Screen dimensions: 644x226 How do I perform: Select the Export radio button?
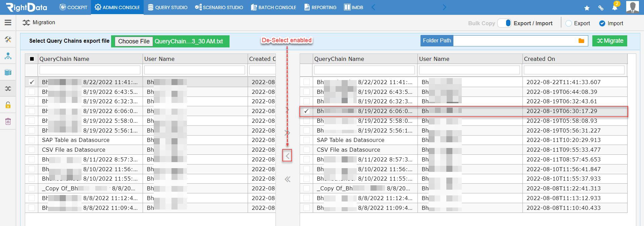point(569,23)
